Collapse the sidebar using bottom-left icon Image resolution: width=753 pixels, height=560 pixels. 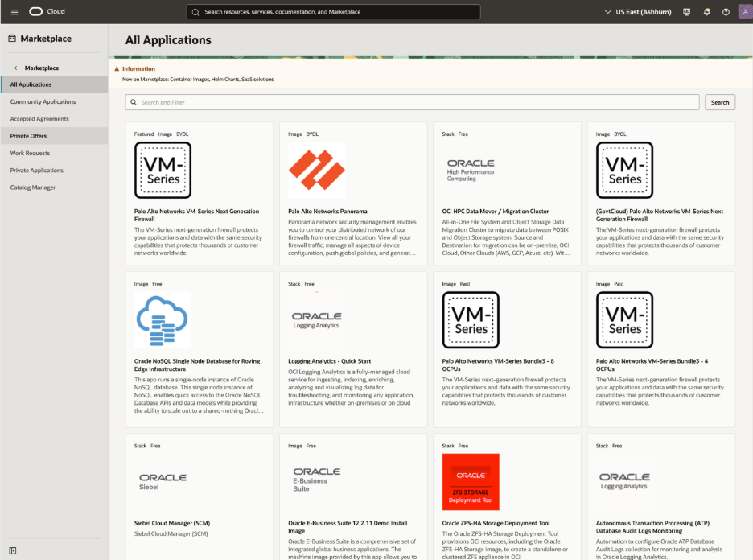13,550
